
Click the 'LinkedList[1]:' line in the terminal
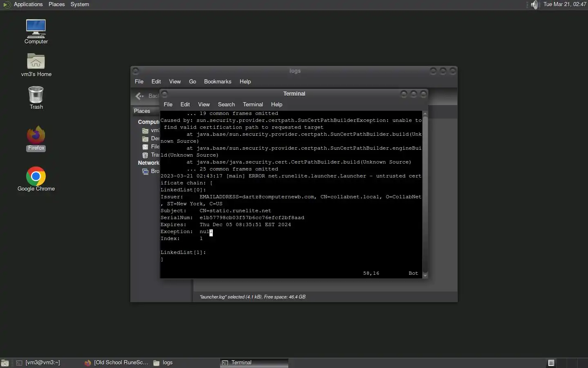183,252
